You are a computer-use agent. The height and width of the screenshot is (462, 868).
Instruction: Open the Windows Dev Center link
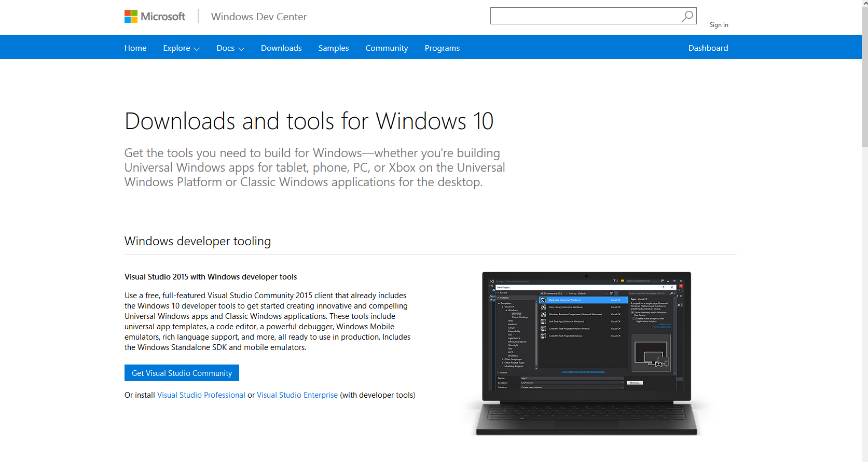[x=259, y=17]
